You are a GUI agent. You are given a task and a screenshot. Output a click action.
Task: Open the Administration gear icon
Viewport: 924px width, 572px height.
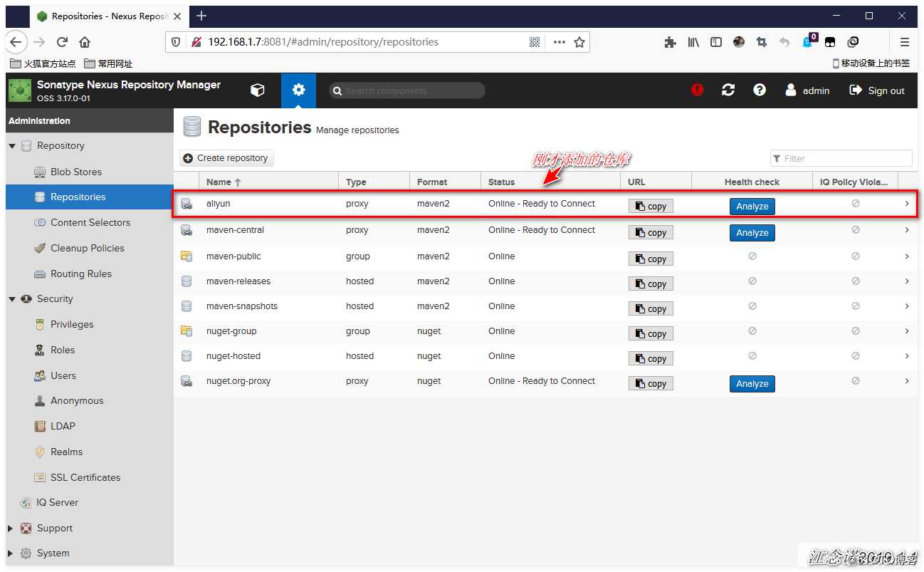(x=298, y=90)
